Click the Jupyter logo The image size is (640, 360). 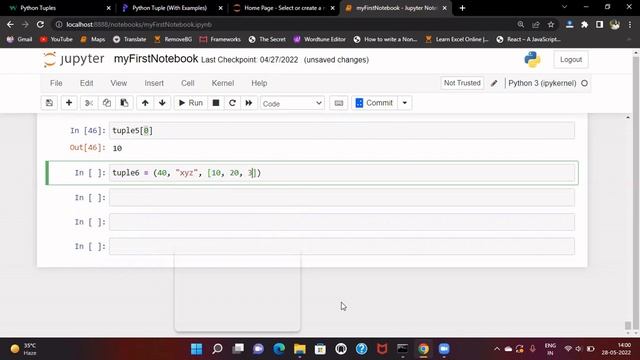pyautogui.click(x=74, y=60)
